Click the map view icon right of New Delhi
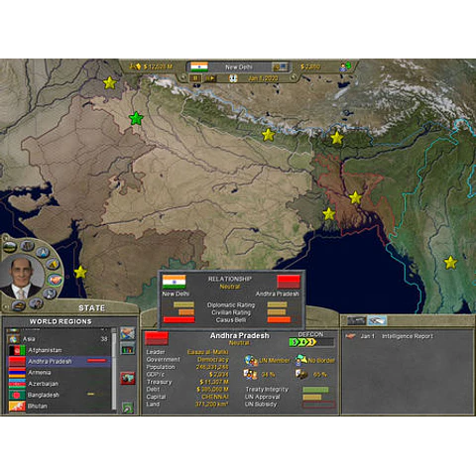This screenshot has width=476, height=476. coord(281,67)
